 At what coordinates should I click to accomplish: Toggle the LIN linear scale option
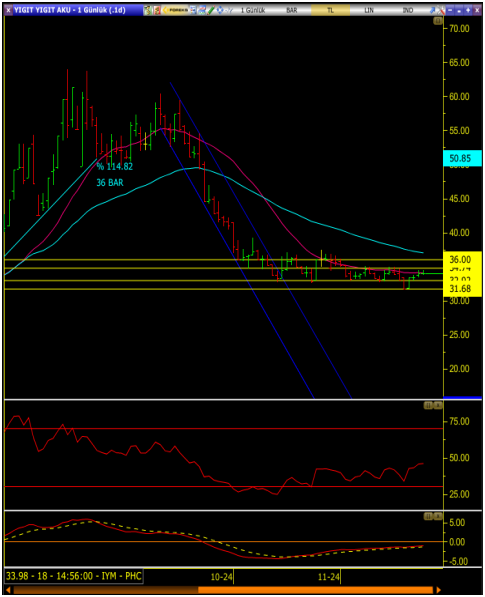click(369, 10)
